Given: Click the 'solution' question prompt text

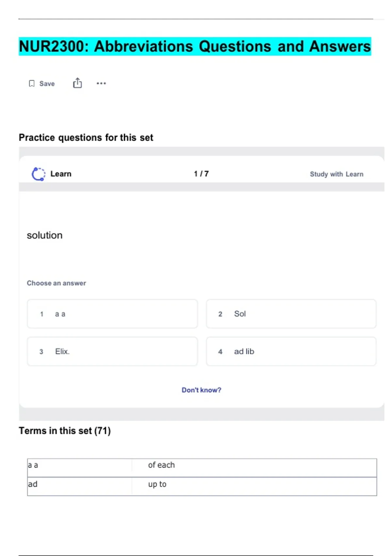Looking at the screenshot, I should [44, 235].
